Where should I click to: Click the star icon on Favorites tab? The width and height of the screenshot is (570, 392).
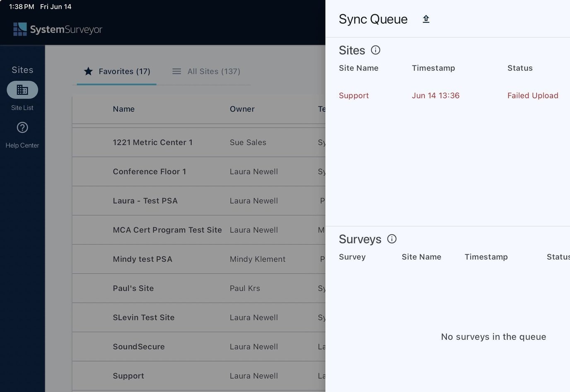88,71
